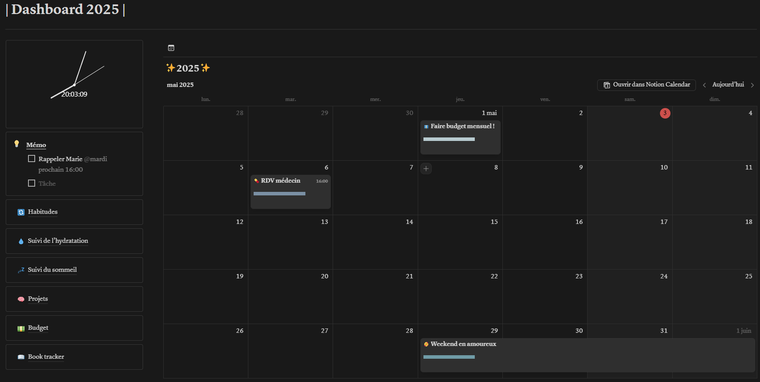Screen dimensions: 760x382
Task: Click the calendar view icon above 2025
Action: coord(171,48)
